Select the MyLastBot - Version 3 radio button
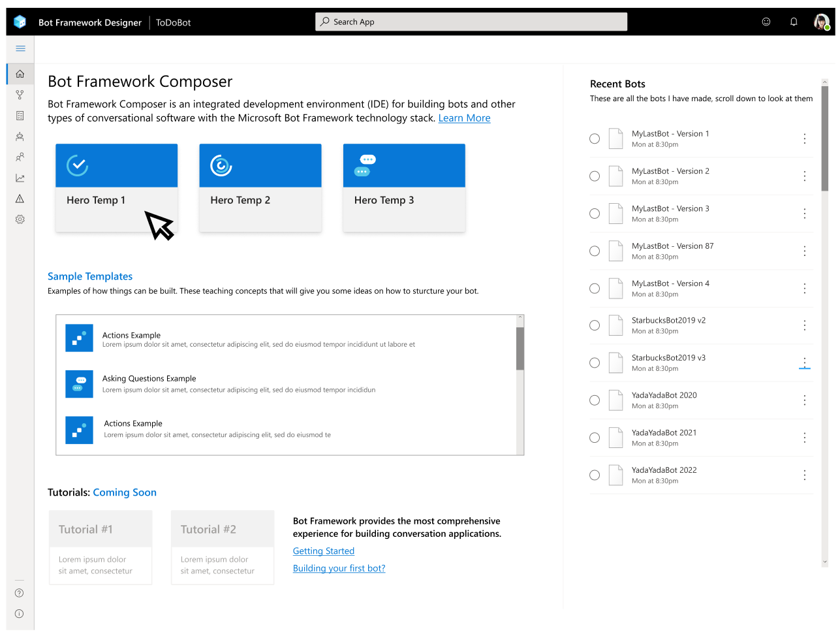The width and height of the screenshot is (840, 642). tap(595, 214)
